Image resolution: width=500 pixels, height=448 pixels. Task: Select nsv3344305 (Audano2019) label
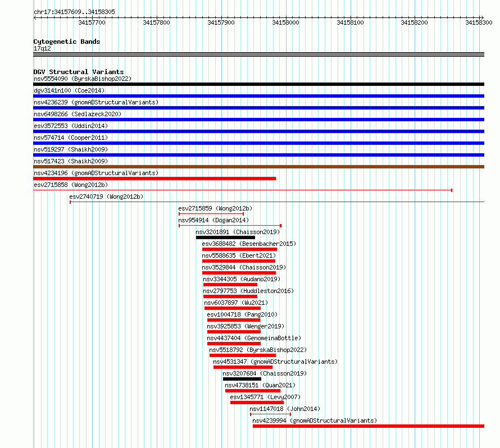[x=242, y=279]
